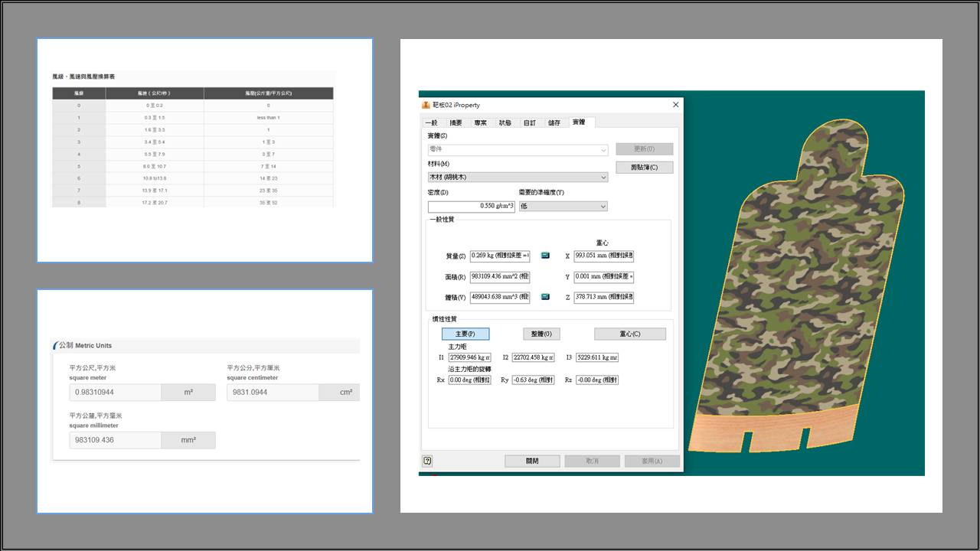The width and height of the screenshot is (980, 551).
Task: Switch to the 一般 tab
Action: [431, 122]
